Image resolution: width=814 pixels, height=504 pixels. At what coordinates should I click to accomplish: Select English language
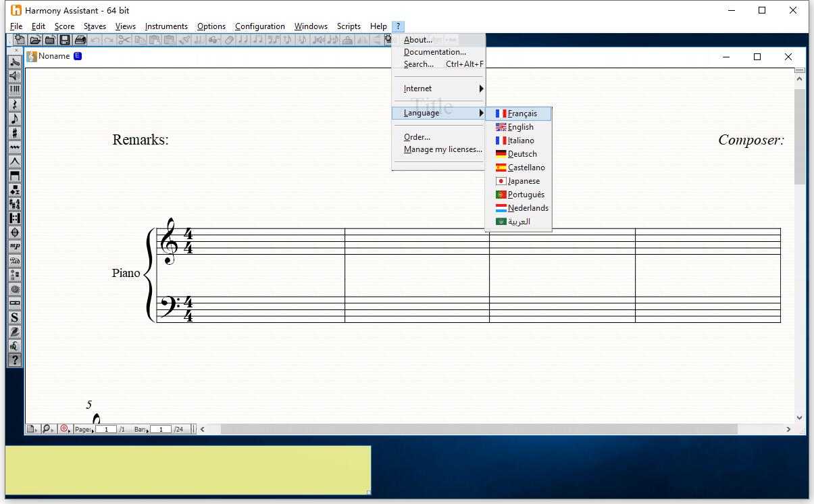(519, 127)
